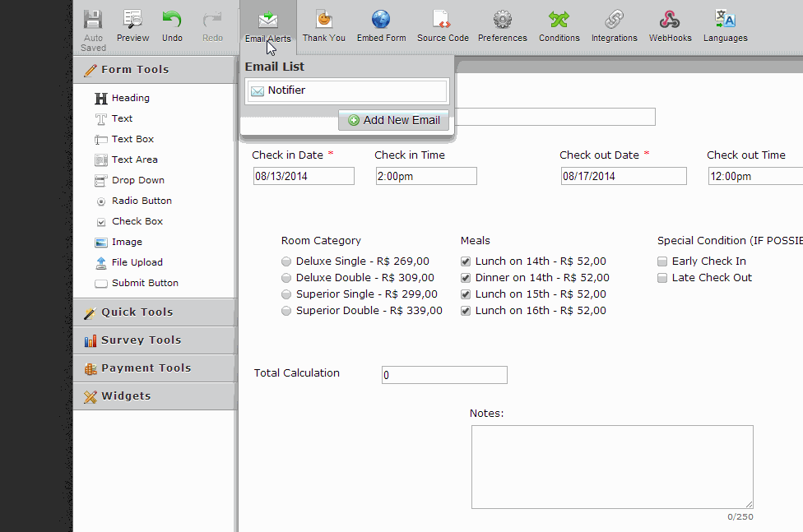This screenshot has width=803, height=532.
Task: Open the Thank You page settings
Action: tap(323, 25)
